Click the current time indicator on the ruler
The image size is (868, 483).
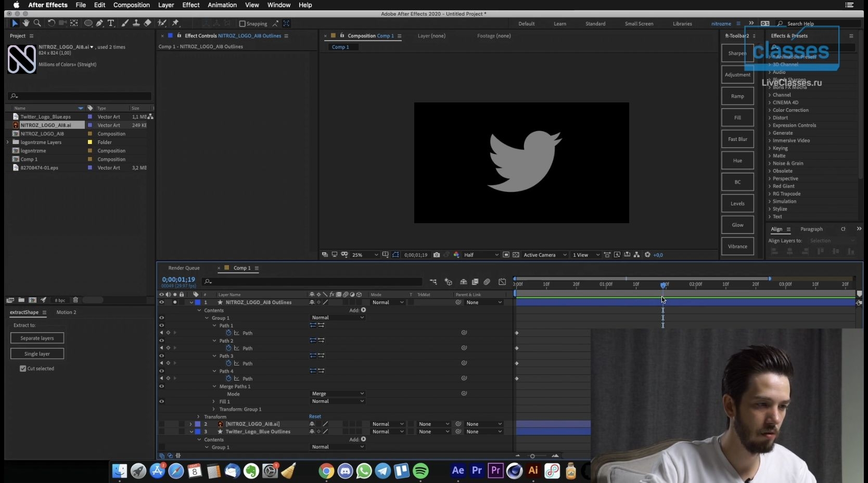click(663, 285)
